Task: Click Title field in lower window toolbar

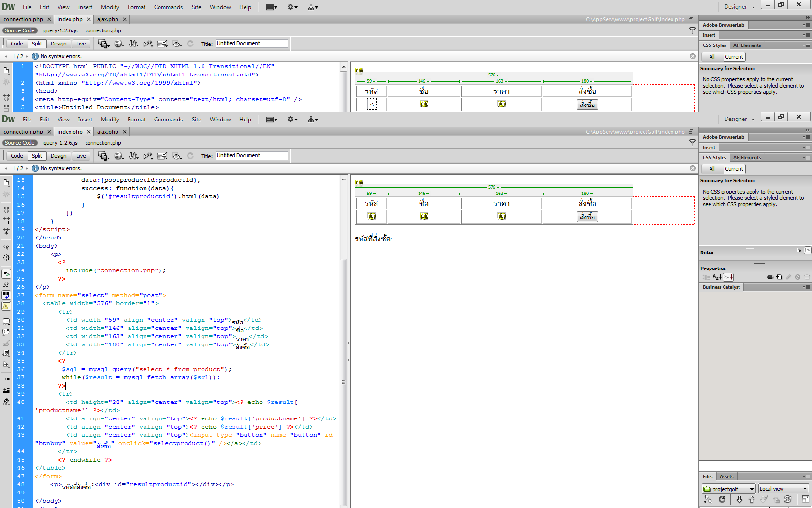Action: (x=251, y=156)
